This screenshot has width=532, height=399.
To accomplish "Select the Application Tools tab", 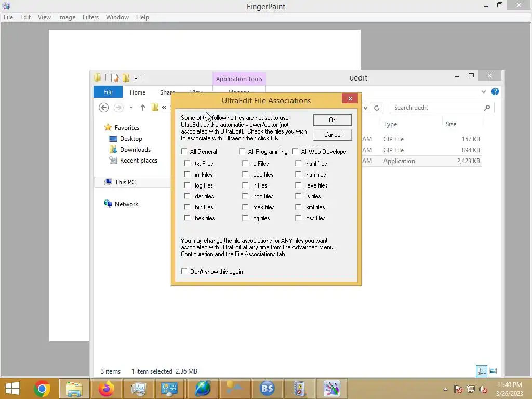I will (x=239, y=79).
